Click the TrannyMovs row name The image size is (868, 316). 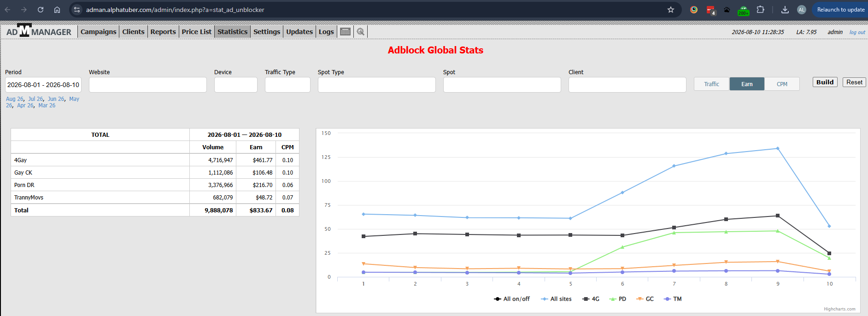point(29,198)
